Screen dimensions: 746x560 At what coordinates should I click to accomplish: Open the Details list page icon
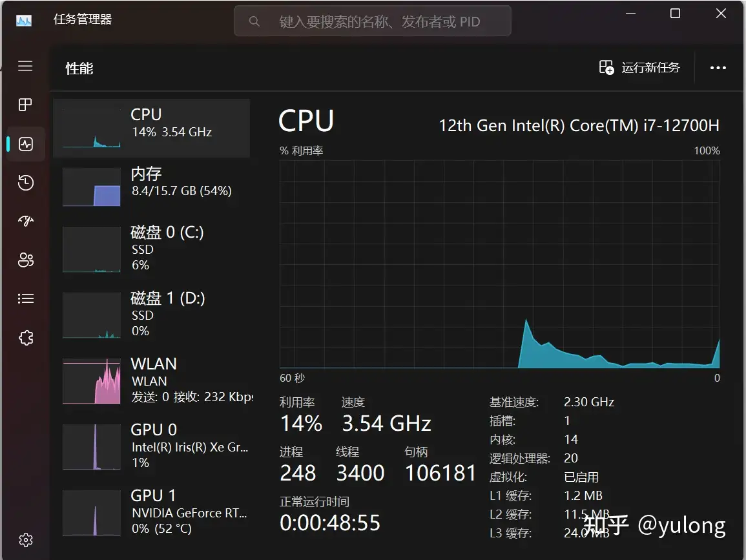(x=26, y=299)
